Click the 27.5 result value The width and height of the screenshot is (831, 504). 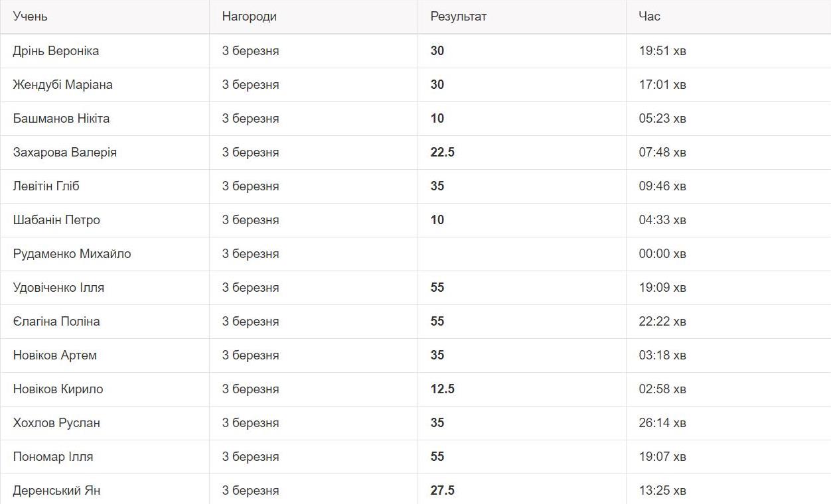pyautogui.click(x=442, y=491)
